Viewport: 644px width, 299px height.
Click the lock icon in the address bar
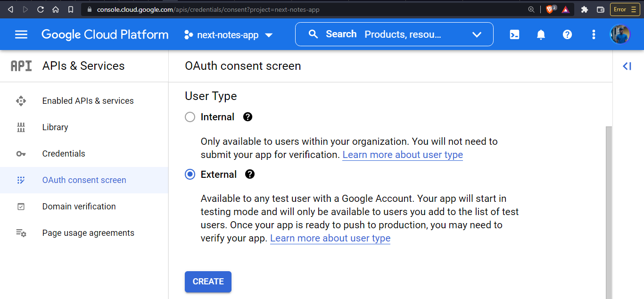pyautogui.click(x=89, y=9)
